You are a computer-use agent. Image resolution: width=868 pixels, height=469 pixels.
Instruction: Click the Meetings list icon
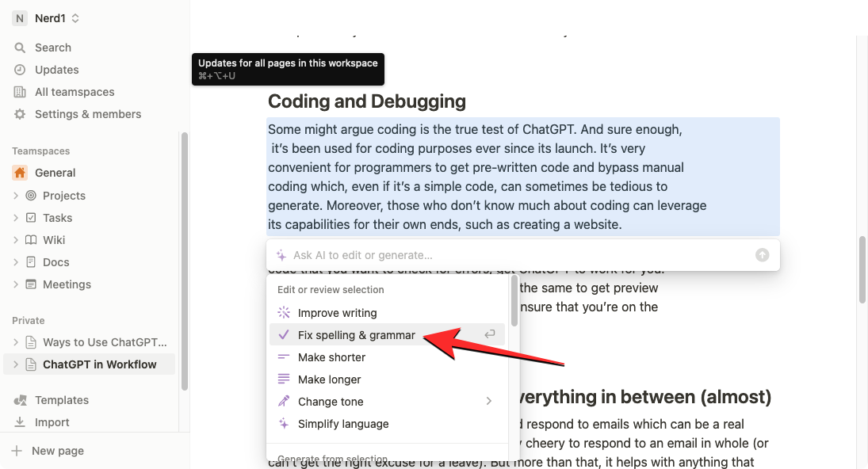pos(31,284)
